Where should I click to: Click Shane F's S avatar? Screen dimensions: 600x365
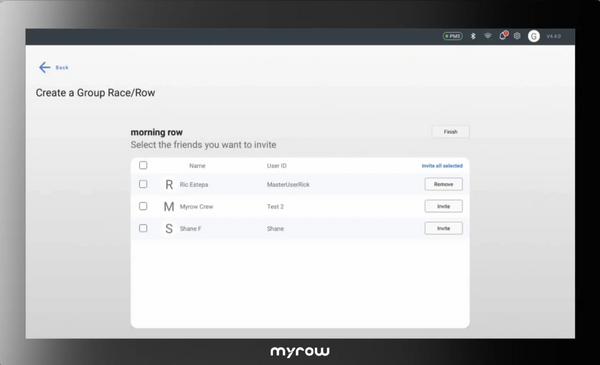pyautogui.click(x=169, y=228)
